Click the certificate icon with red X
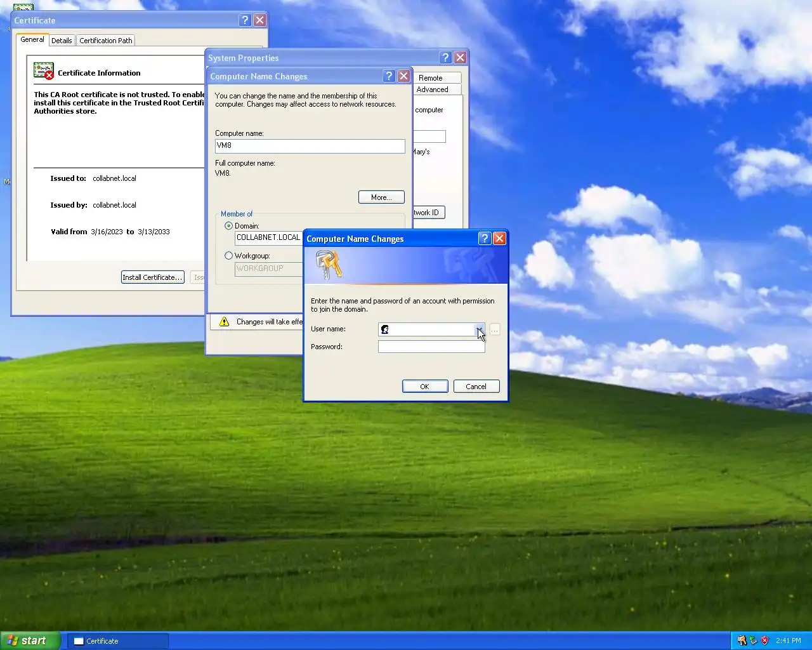812x650 pixels. [x=44, y=71]
